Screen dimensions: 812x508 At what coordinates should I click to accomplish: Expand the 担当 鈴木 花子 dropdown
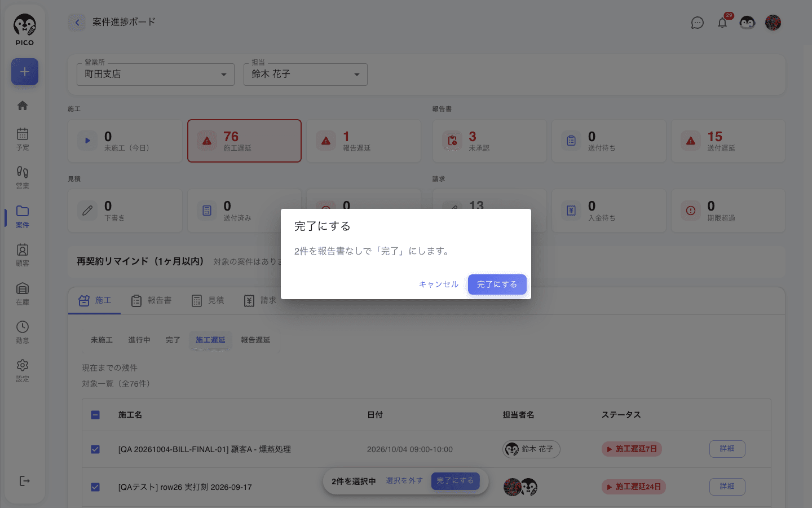[306, 75]
